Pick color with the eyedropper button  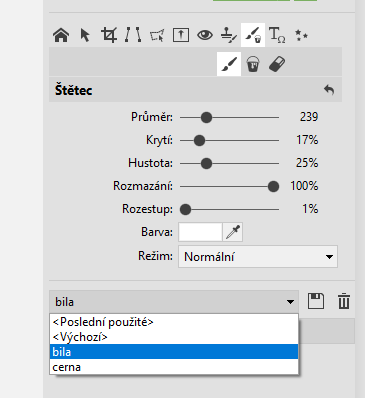point(233,232)
